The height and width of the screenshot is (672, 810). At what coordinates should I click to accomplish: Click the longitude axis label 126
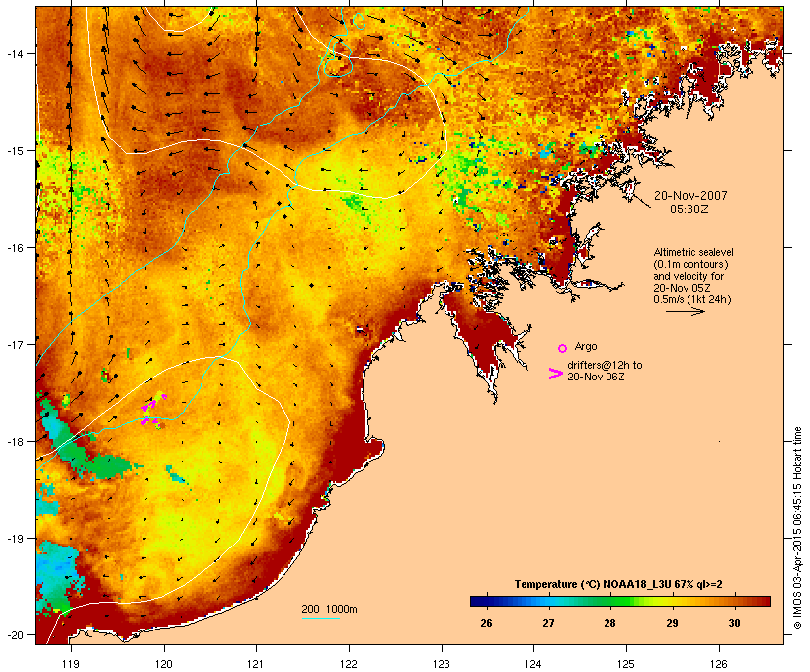point(719,664)
